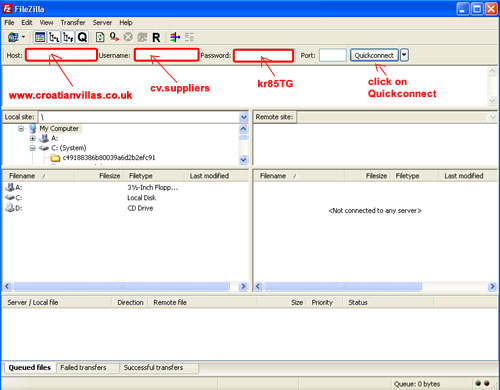Open the Help menu

click(x=126, y=23)
